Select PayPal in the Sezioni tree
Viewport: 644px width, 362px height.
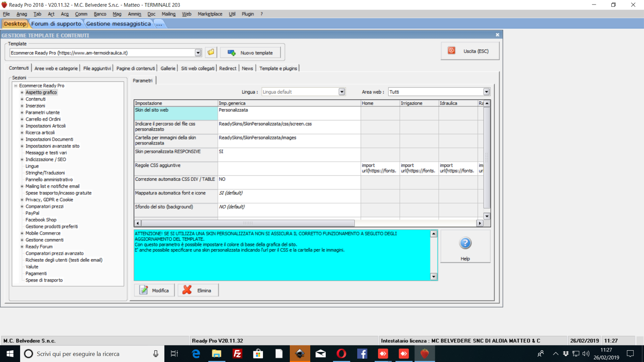[x=32, y=213]
